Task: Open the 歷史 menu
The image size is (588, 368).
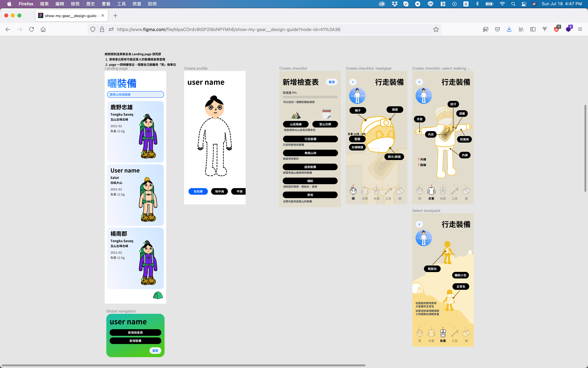Action: coord(91,4)
